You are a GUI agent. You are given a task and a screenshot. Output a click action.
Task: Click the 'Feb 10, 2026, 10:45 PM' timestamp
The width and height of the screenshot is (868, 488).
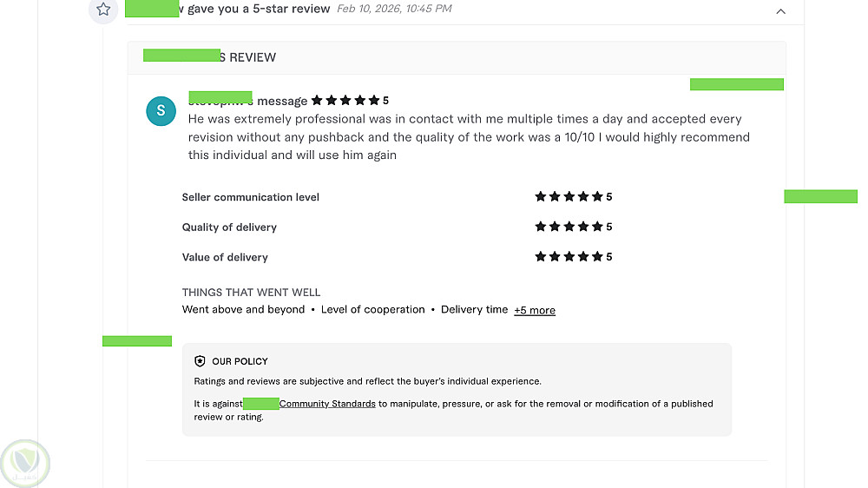pos(394,9)
